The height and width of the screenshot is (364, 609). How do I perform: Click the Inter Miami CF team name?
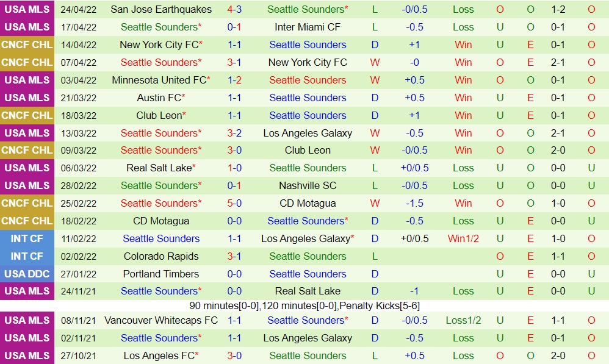308,27
